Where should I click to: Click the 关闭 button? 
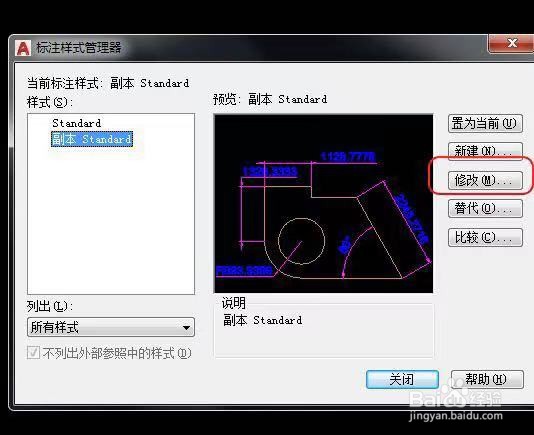tap(402, 379)
